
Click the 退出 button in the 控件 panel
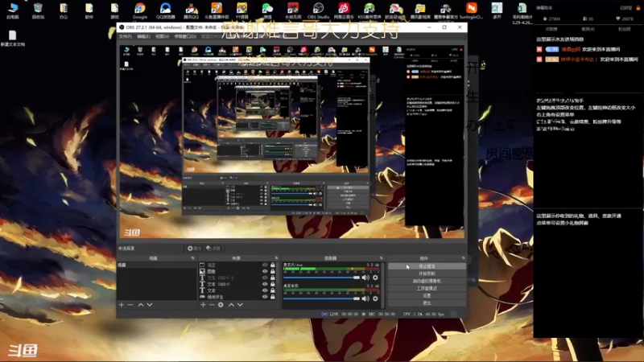click(427, 303)
